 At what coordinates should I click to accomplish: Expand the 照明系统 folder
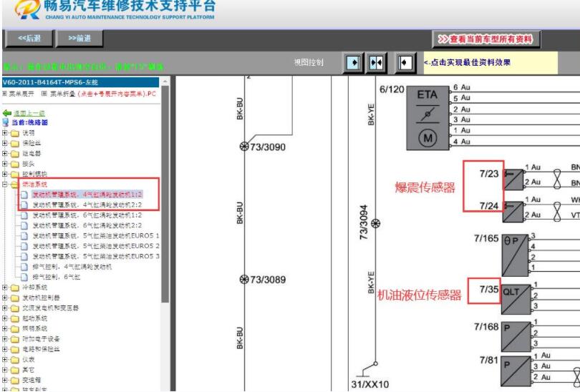(4, 329)
